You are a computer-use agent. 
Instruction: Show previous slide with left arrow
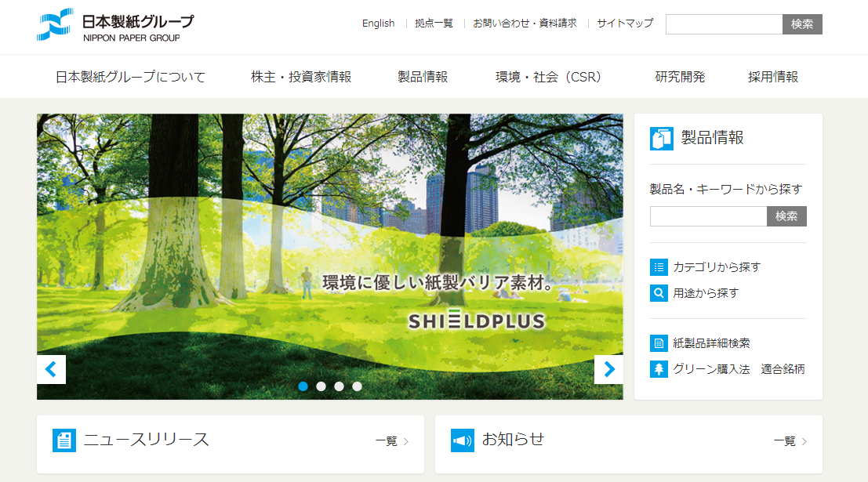52,369
